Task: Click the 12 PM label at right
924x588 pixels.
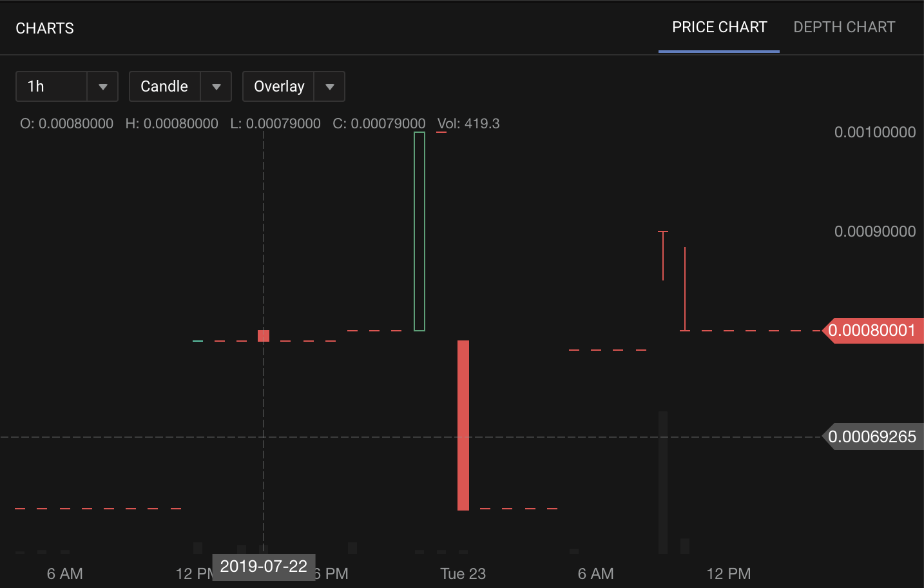Action: [x=729, y=574]
